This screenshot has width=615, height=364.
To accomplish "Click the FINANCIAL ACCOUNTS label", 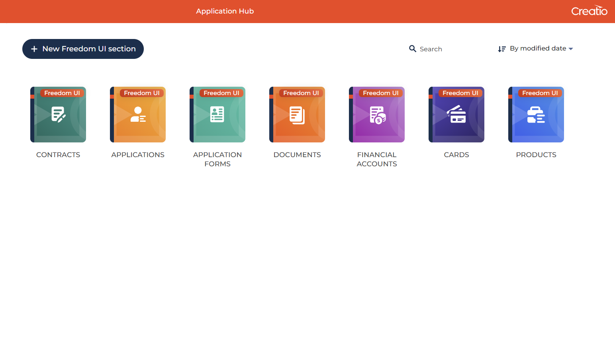I will (377, 159).
